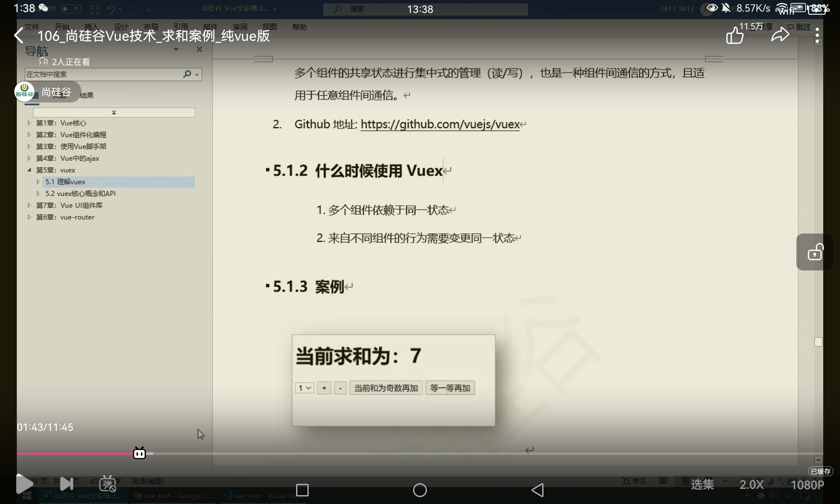Open the 帮助 menu in Word ribbon
The width and height of the screenshot is (840, 504).
[299, 27]
